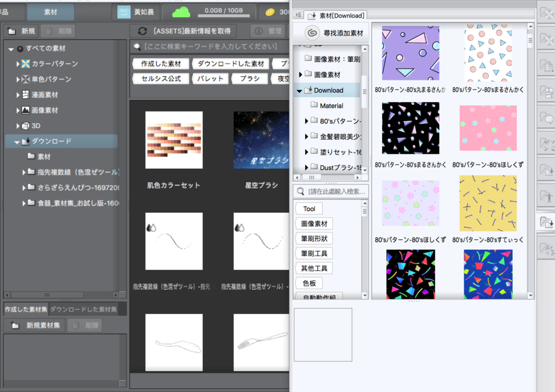Open the ダウンロードした素材集 tab
The image size is (555, 392).
pos(83,309)
